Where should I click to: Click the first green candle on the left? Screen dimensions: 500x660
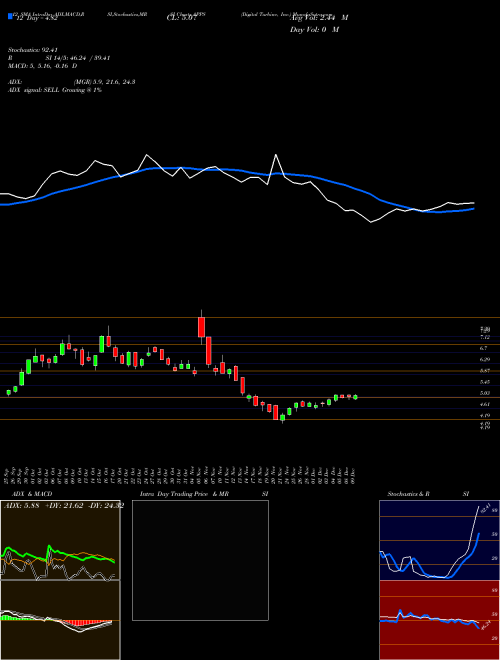(8, 392)
